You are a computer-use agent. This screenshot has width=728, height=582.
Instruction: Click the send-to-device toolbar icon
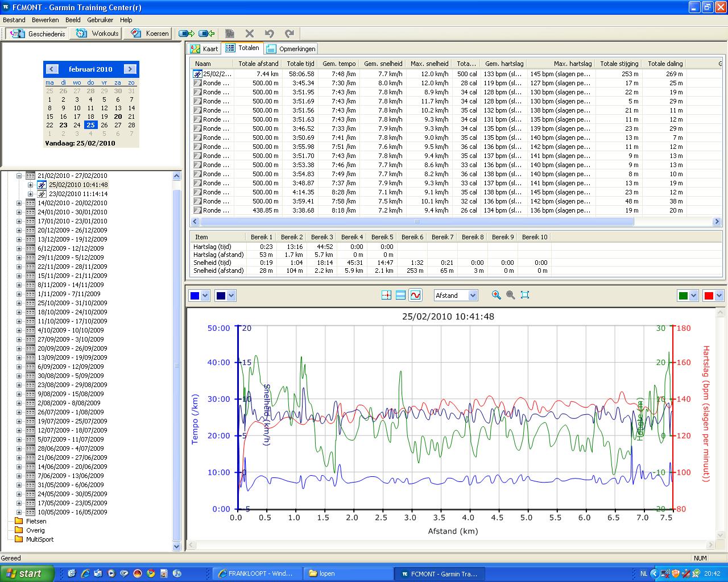tap(187, 34)
